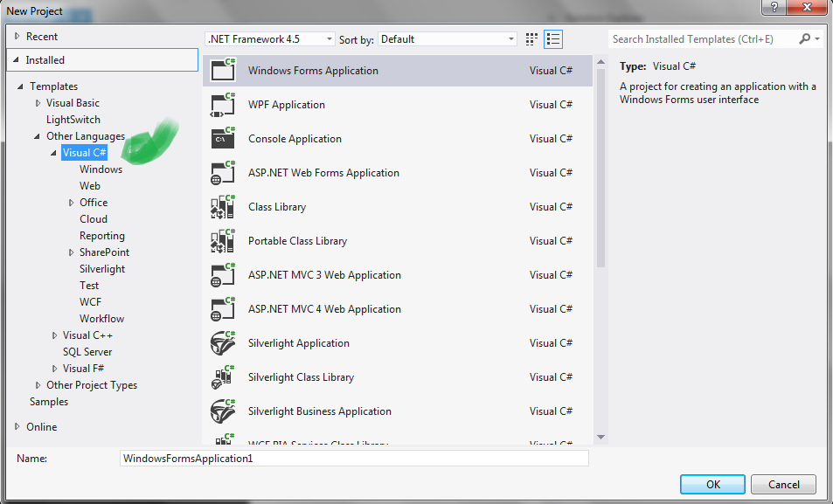Click the WPF Application template icon
Screen dimensions: 833x504
(x=223, y=104)
